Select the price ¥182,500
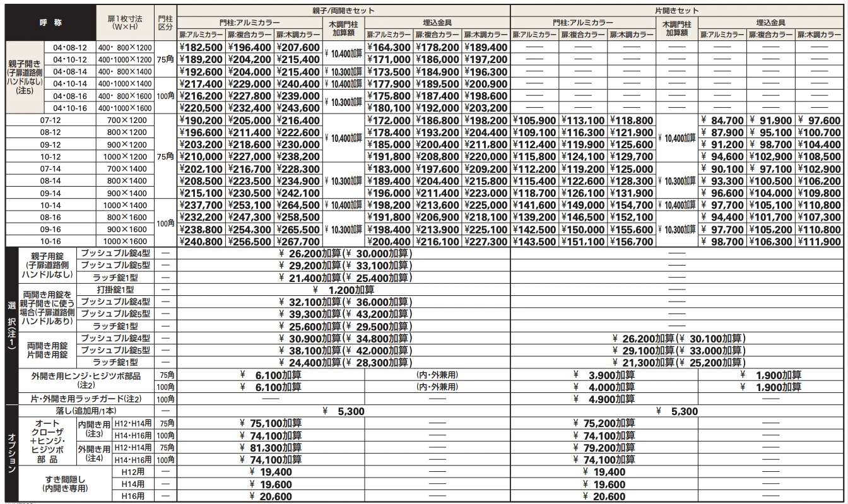 (x=202, y=48)
